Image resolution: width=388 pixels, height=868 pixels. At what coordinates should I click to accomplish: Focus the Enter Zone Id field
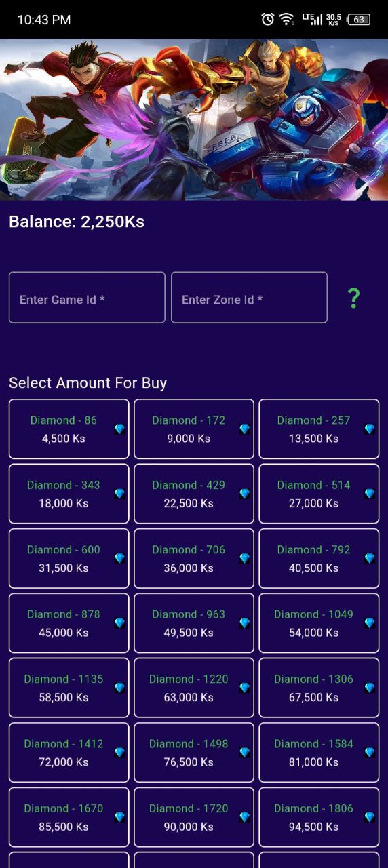(249, 298)
